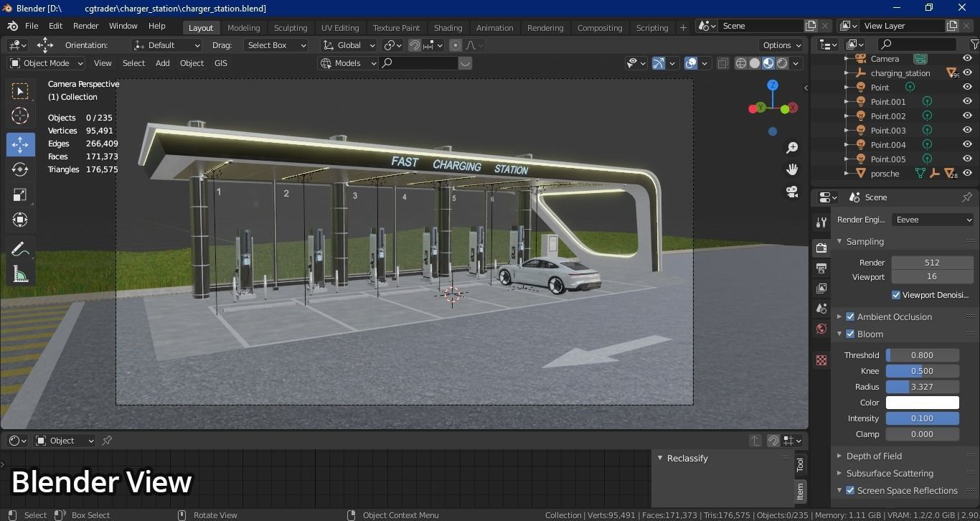Click the pan view hand icon
The width and height of the screenshot is (980, 521).
click(x=792, y=169)
